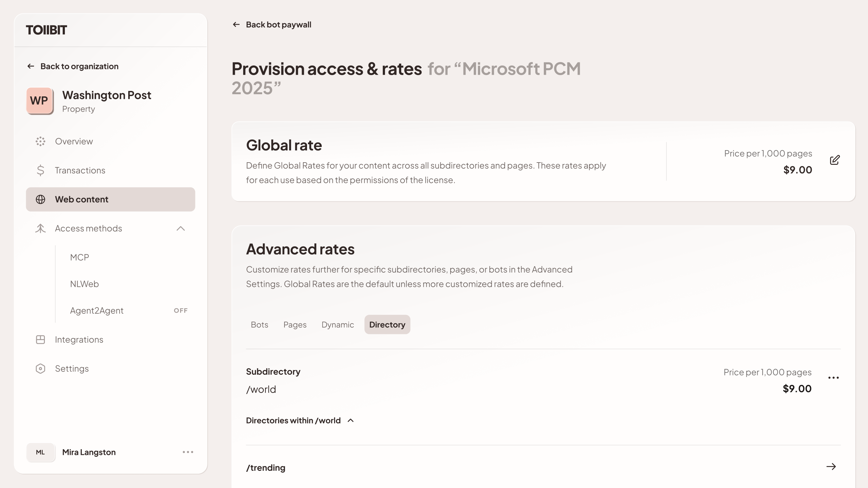Click the edit pencil icon for Global rate
The image size is (868, 488).
coord(834,160)
